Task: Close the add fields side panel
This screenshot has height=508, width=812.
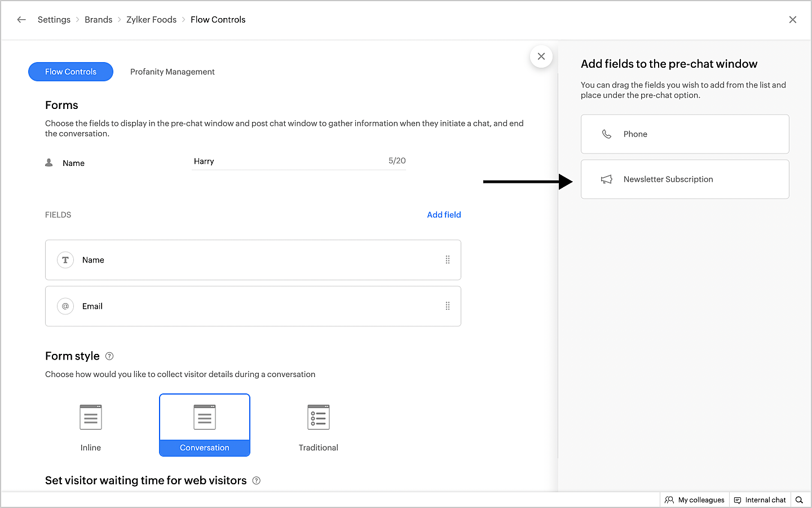Action: click(541, 56)
